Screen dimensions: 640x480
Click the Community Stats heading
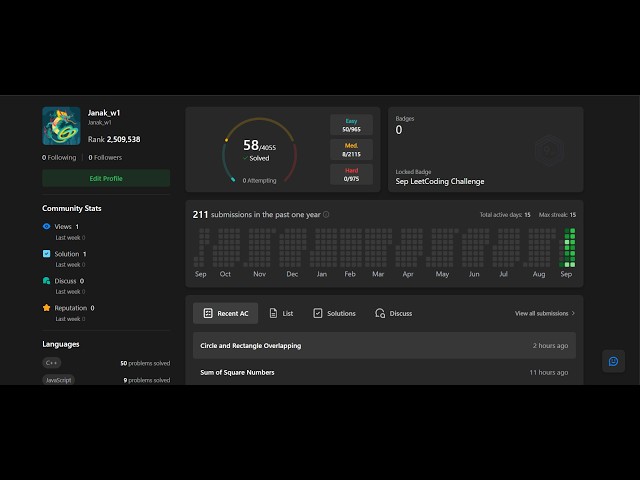point(71,208)
